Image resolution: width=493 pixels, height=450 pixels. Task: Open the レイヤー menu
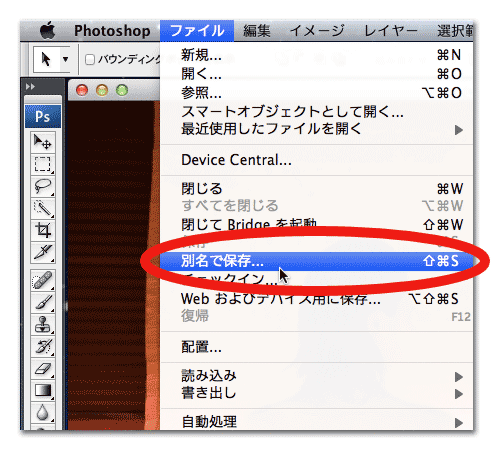tap(391, 31)
